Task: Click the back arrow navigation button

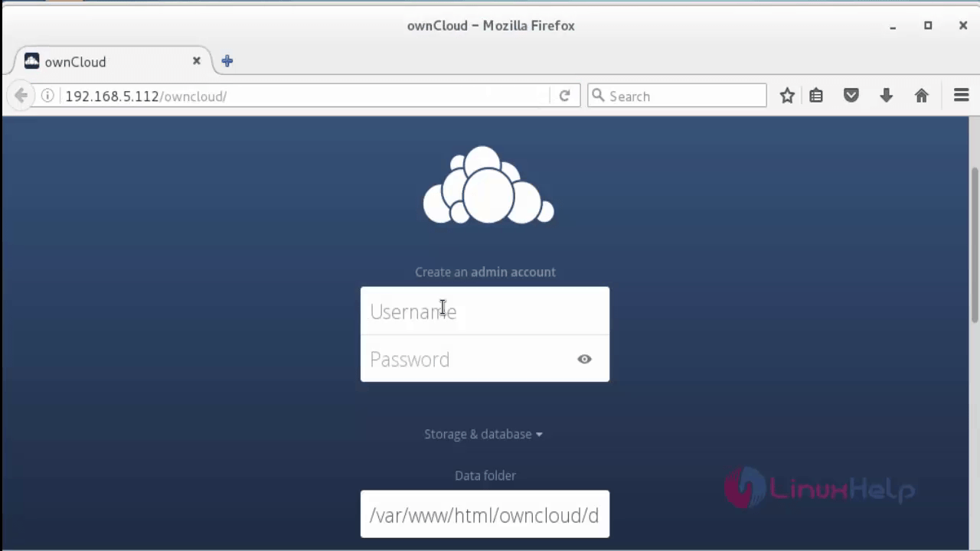Action: click(21, 96)
